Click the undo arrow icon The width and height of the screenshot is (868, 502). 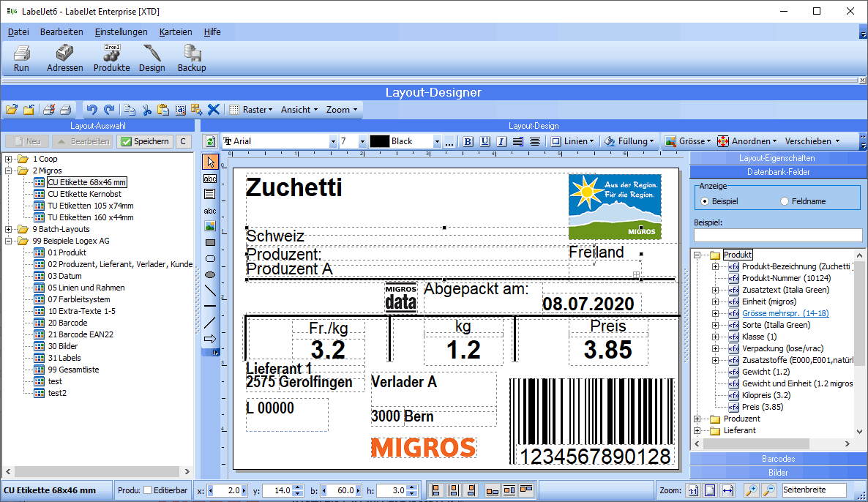click(92, 110)
